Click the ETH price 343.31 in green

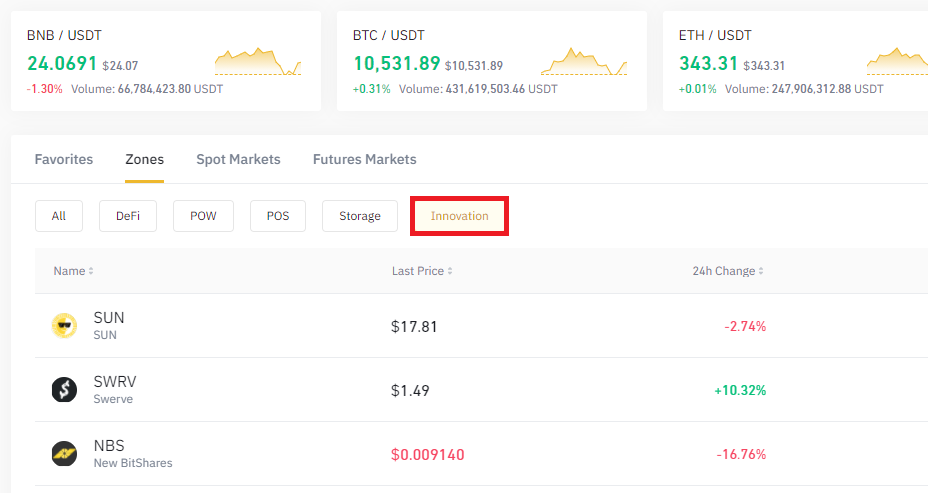pos(708,63)
